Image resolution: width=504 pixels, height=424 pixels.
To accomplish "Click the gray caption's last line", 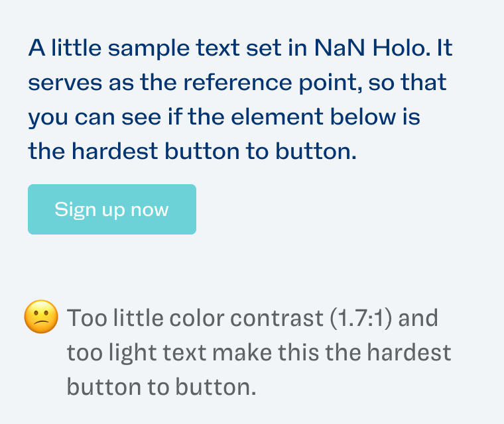I will [x=161, y=387].
